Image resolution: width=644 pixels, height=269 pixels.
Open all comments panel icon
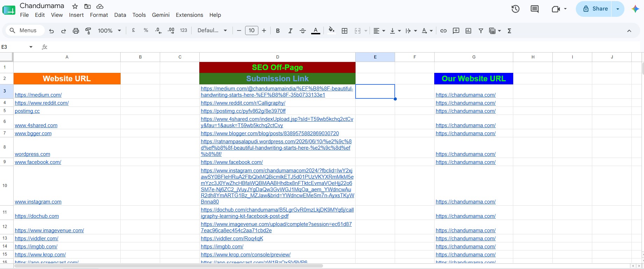535,9
